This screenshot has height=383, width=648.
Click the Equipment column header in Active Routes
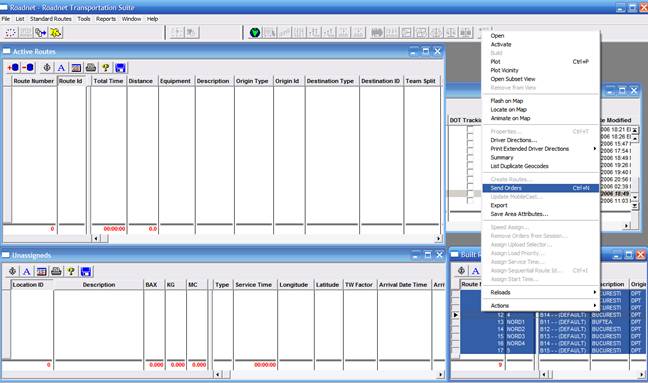point(175,81)
